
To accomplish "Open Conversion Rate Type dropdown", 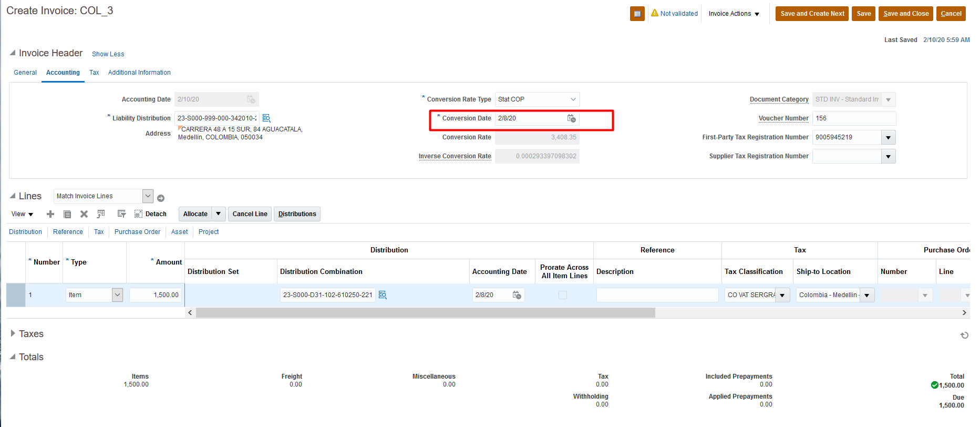I will [x=573, y=99].
